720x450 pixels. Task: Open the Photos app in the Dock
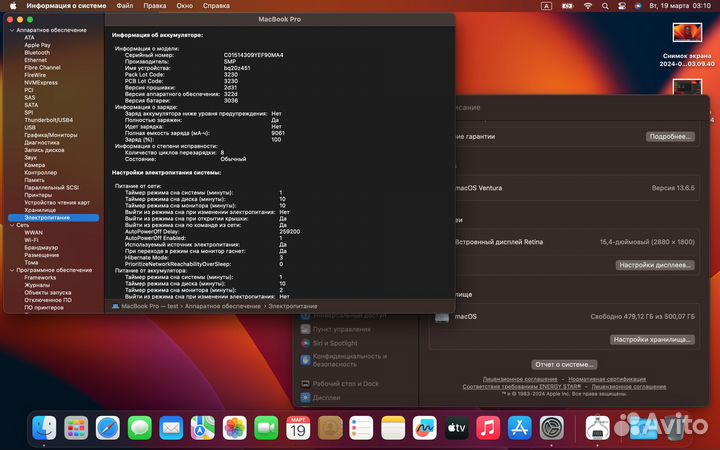tap(235, 428)
